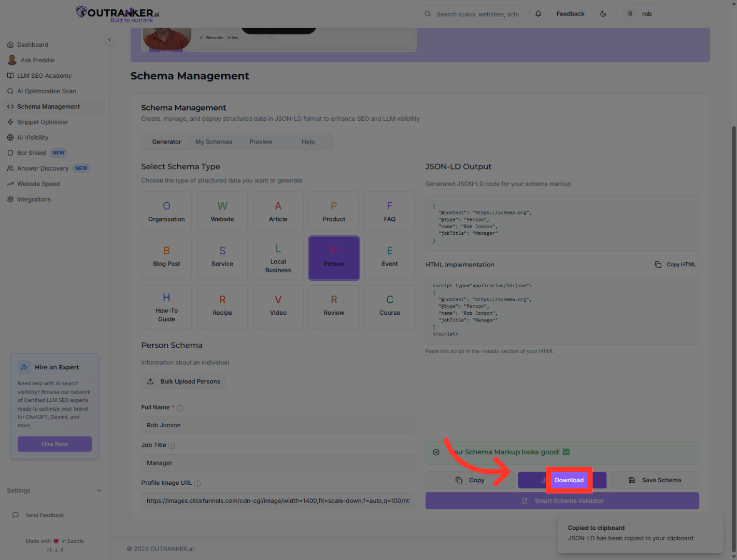737x560 pixels.
Task: Click the OUTRANKER.ai logo
Action: click(118, 14)
